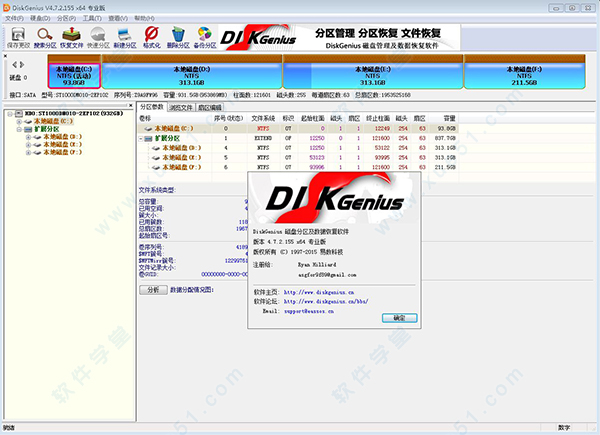Open the 软件主页 diskgenius.cn homepage link
Viewport: 600px width, 435px height.
click(319, 292)
